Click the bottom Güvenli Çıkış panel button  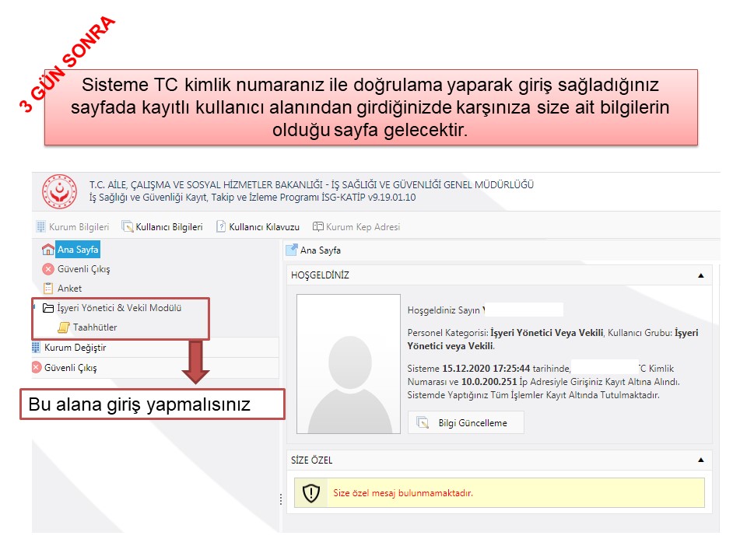point(70,368)
